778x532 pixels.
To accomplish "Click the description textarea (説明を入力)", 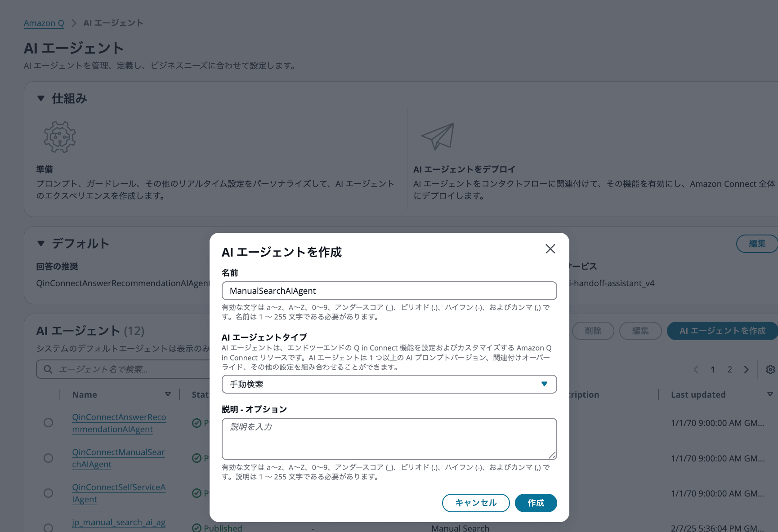I will pos(389,439).
